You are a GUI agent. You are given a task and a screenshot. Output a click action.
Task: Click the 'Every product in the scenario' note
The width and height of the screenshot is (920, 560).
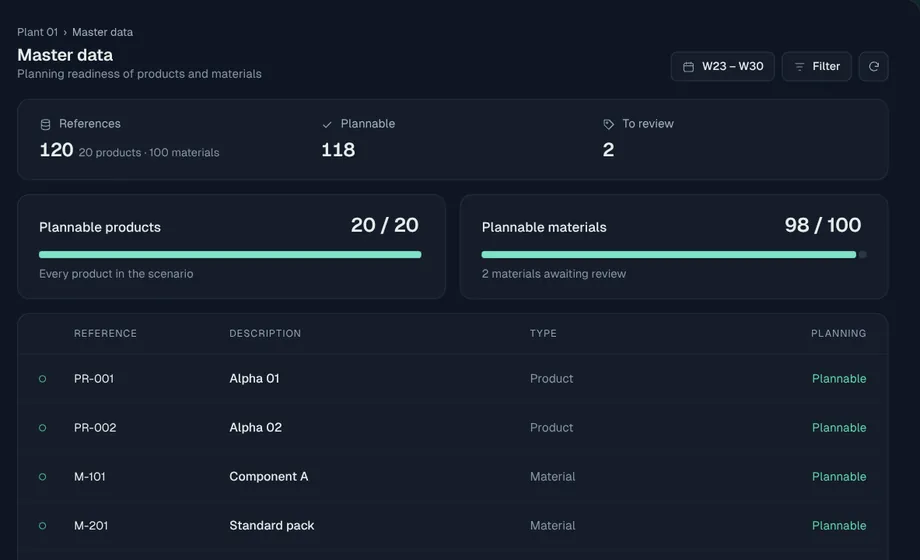(x=116, y=274)
